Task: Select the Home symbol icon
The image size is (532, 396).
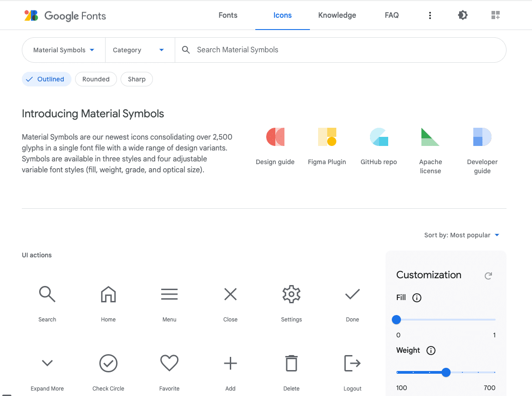Action: pyautogui.click(x=108, y=294)
